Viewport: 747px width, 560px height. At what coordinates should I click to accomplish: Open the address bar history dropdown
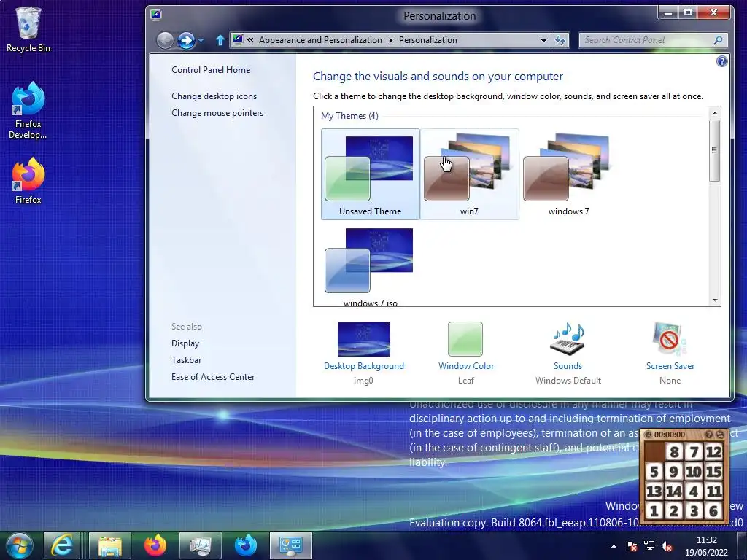click(x=543, y=41)
